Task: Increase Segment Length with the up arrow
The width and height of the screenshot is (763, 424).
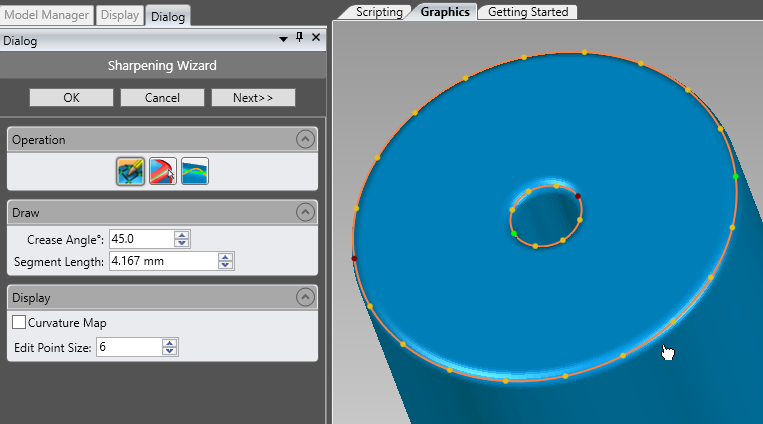Action: coord(225,258)
